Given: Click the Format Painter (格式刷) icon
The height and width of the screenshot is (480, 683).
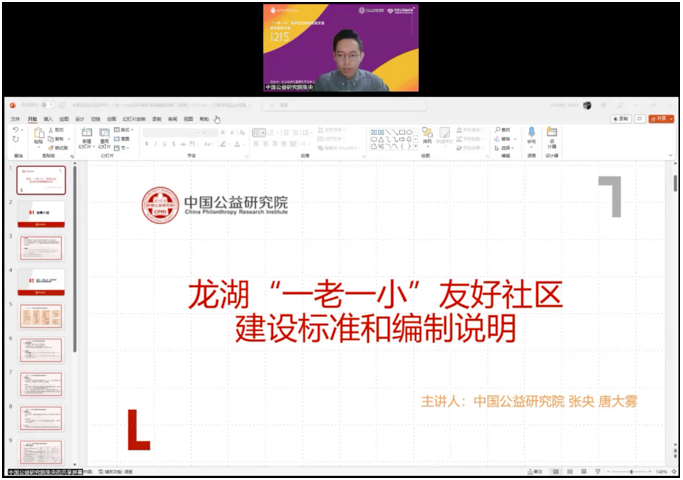Looking at the screenshot, I should pos(51,148).
